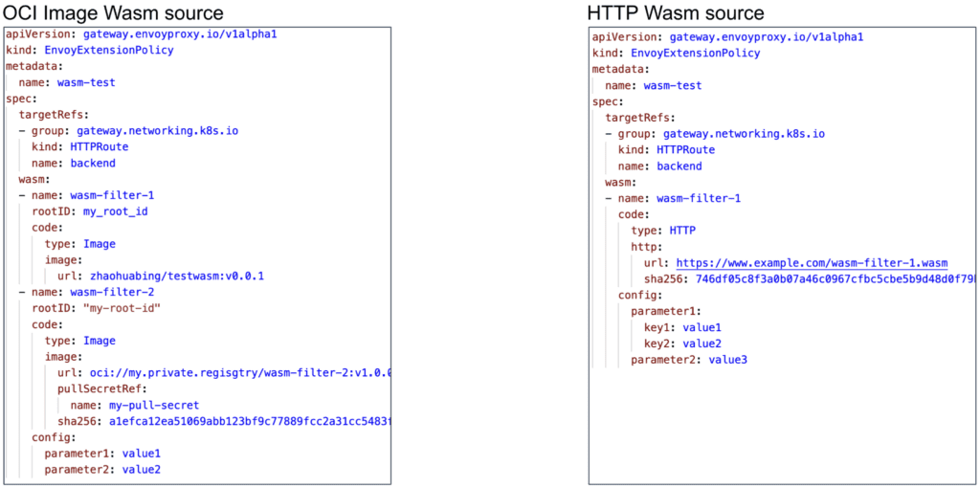This screenshot has width=980, height=488.
Task: Select the parameter2 value3 line
Action: coord(688,360)
